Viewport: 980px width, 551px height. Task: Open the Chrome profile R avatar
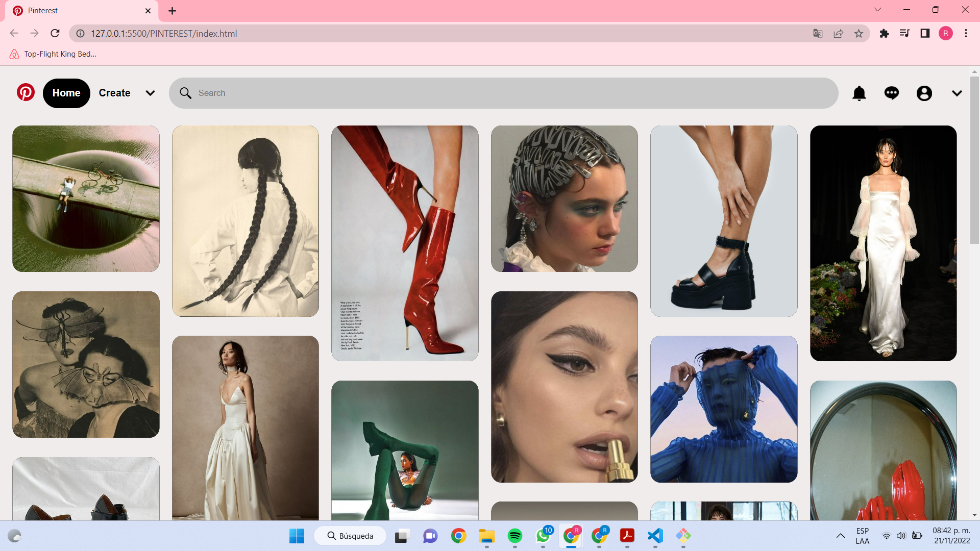(945, 34)
